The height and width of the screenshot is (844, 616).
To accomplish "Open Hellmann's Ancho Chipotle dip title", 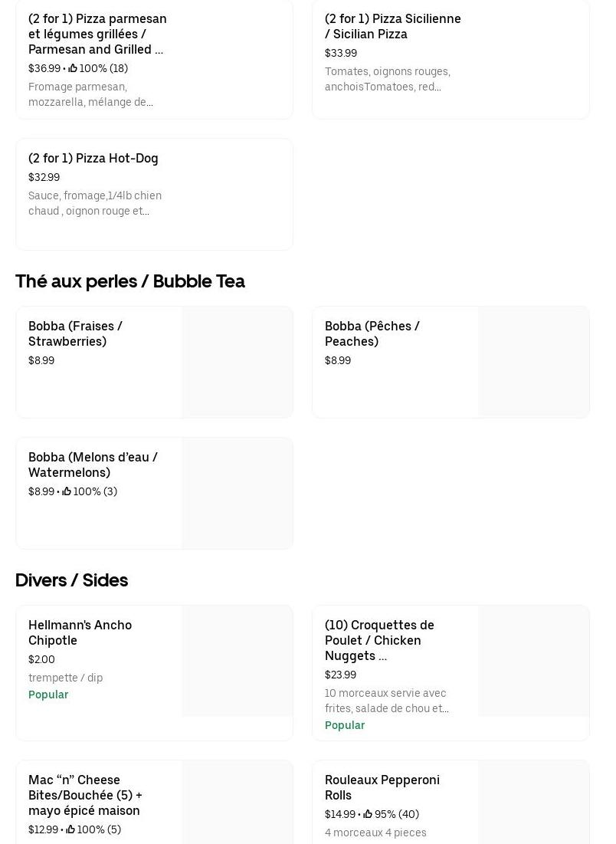I will click(x=80, y=632).
